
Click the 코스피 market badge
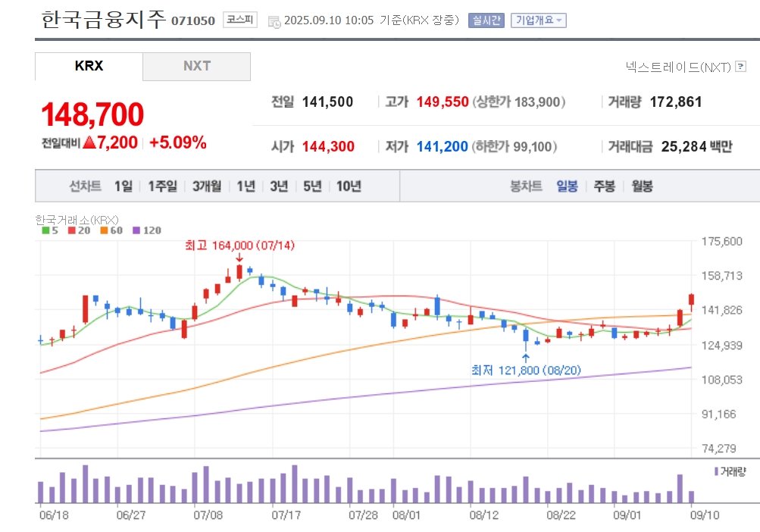[240, 20]
